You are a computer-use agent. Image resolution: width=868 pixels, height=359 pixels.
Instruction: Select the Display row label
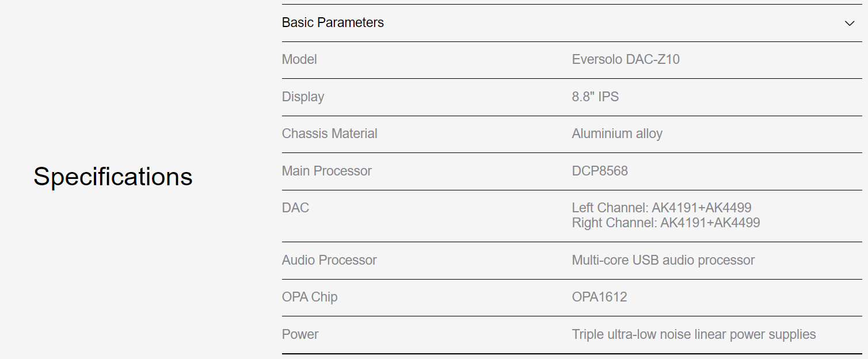point(303,97)
